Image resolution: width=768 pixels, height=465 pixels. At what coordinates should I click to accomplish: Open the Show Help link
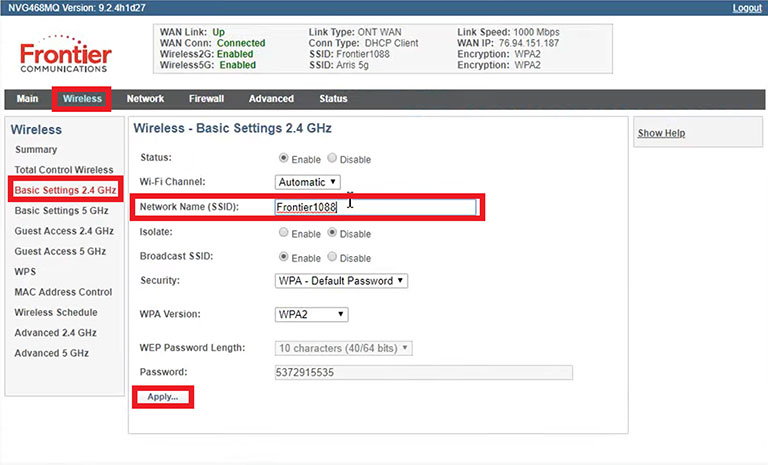point(661,133)
